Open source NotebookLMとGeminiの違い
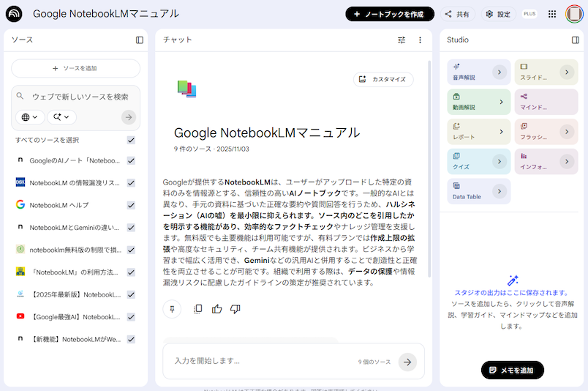Viewport: 588px width, 391px height. click(x=75, y=228)
